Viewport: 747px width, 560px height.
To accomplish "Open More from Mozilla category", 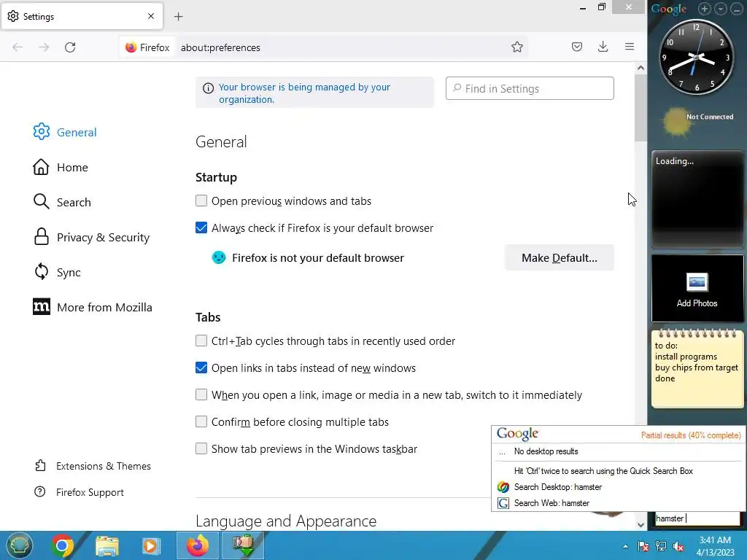I will pos(93,307).
